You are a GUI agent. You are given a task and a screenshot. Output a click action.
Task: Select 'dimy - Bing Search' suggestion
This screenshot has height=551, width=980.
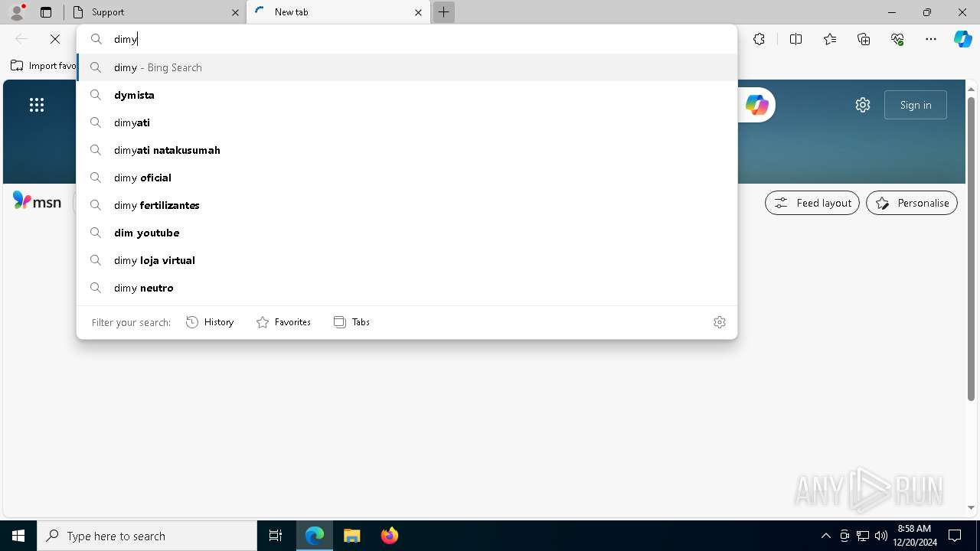click(407, 67)
